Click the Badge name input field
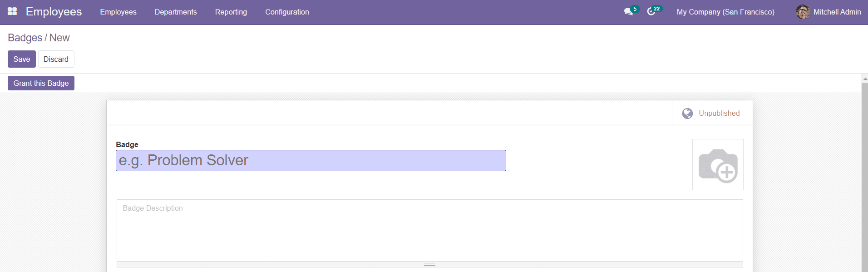 (311, 160)
